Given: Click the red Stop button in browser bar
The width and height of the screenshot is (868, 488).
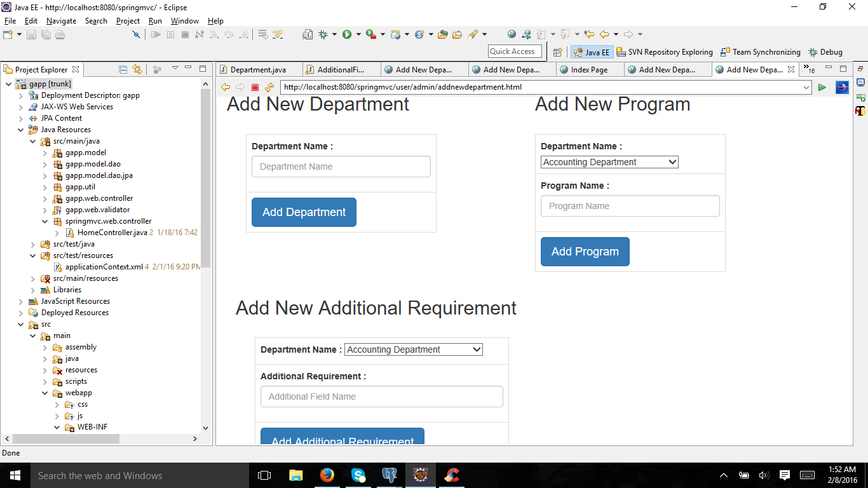Looking at the screenshot, I should point(255,88).
